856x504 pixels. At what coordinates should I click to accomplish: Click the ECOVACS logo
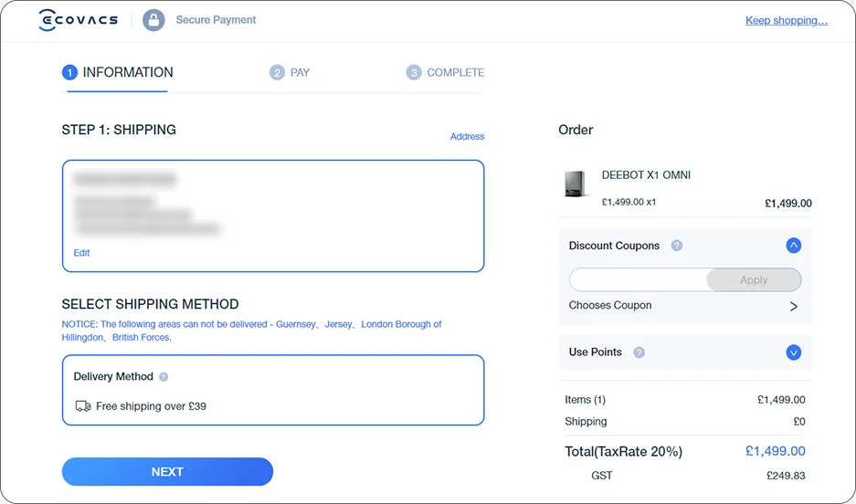click(78, 20)
